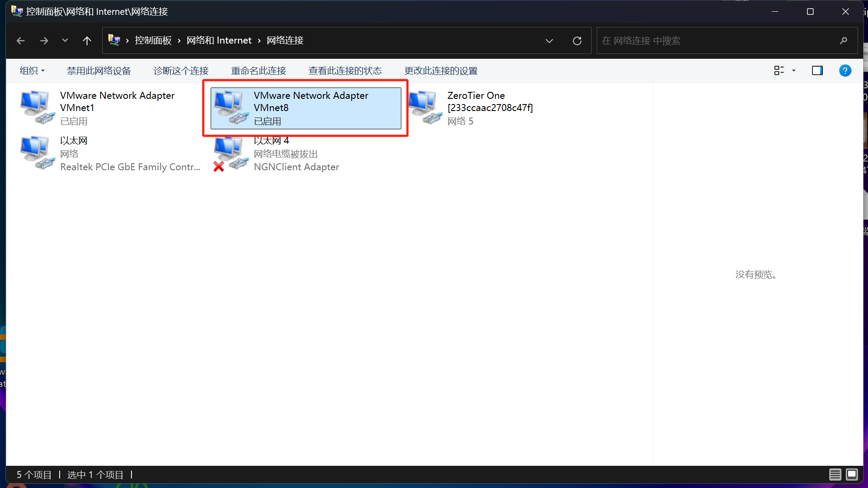Click 诊断这个连接 command
The image size is (868, 488).
181,71
